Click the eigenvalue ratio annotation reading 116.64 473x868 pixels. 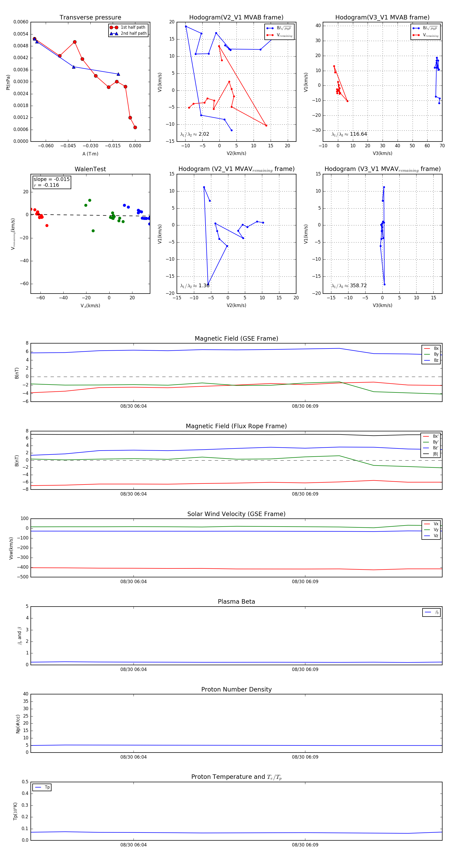point(349,134)
